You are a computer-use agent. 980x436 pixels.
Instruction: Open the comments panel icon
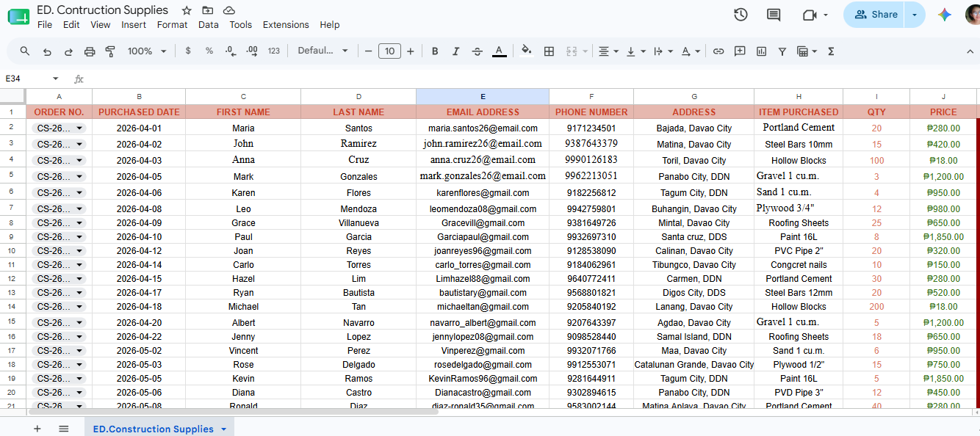[x=774, y=15]
